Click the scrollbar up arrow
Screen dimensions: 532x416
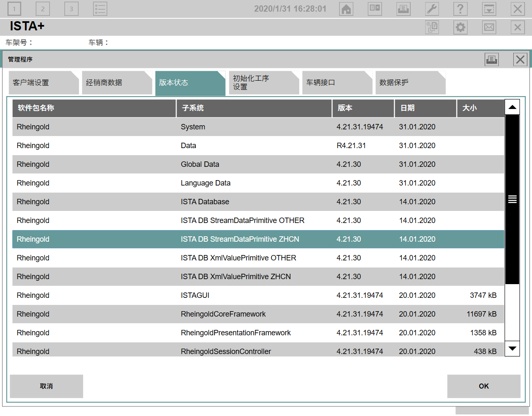tap(512, 107)
